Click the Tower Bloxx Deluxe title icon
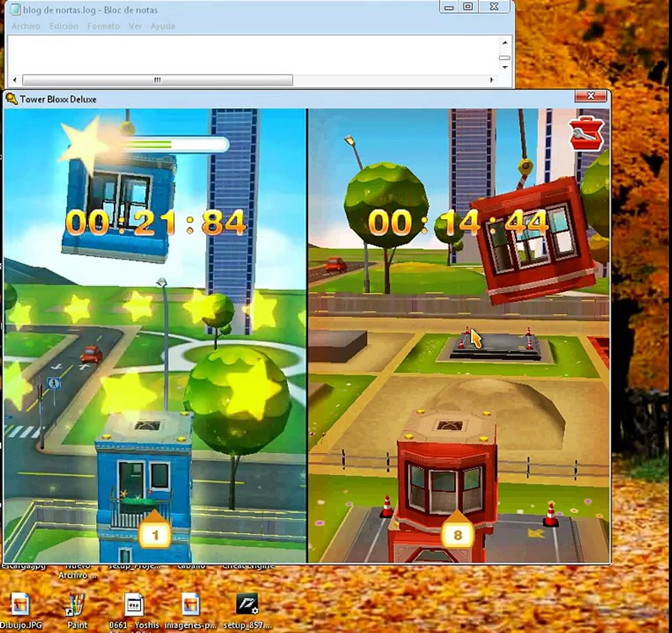This screenshot has height=633, width=672. tap(11, 99)
